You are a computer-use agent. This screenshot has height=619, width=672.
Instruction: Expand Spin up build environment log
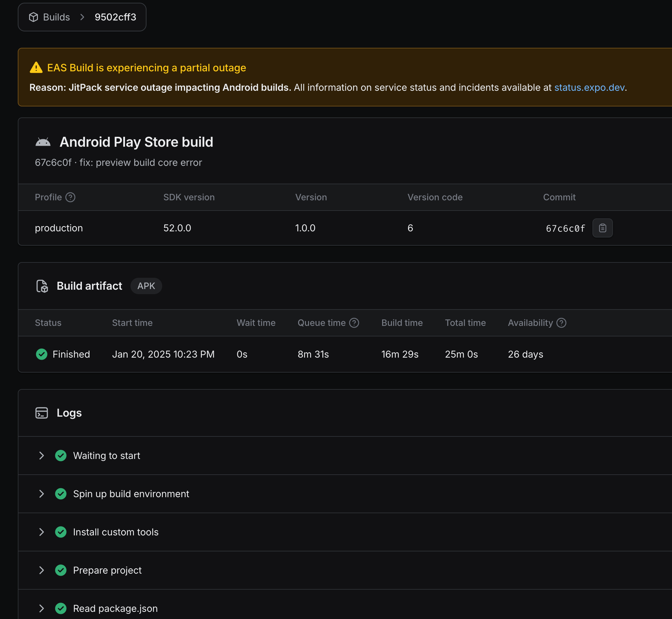[42, 494]
